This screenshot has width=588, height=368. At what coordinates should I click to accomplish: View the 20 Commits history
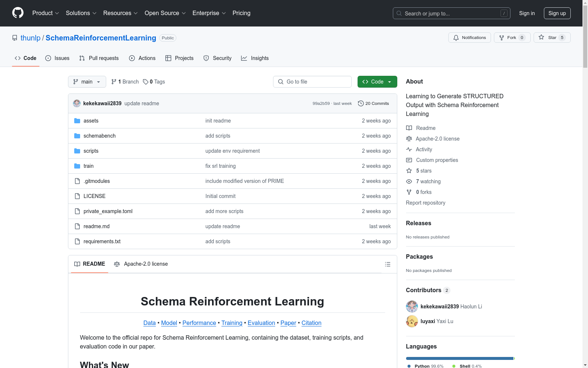pyautogui.click(x=373, y=103)
